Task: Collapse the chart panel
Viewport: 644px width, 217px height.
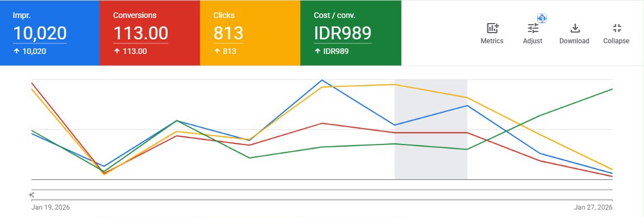Action: click(x=617, y=29)
